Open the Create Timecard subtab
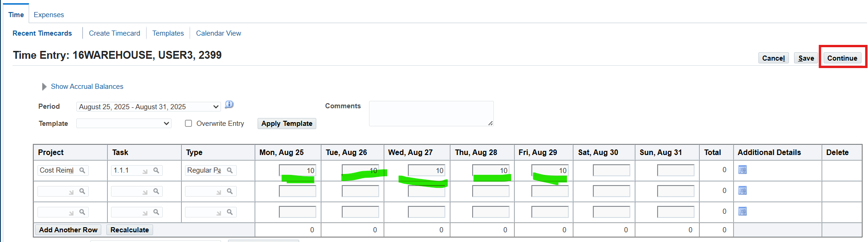Image resolution: width=868 pixels, height=242 pixels. pos(114,33)
